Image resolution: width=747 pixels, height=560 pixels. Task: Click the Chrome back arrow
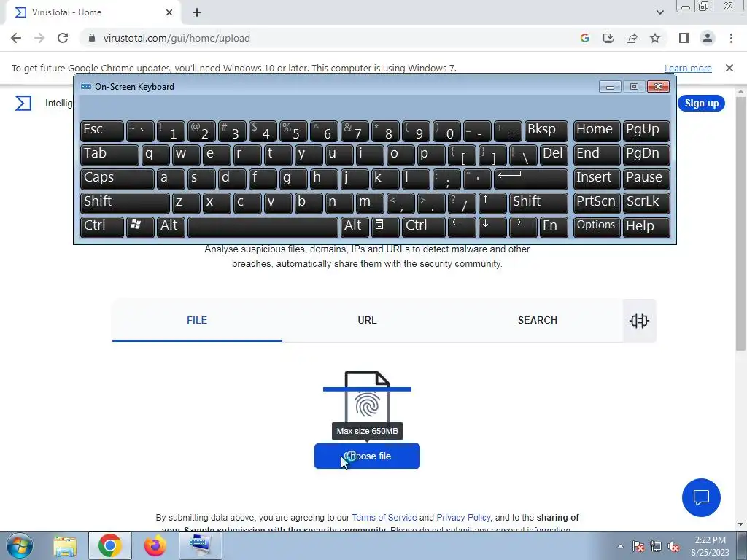[16, 38]
